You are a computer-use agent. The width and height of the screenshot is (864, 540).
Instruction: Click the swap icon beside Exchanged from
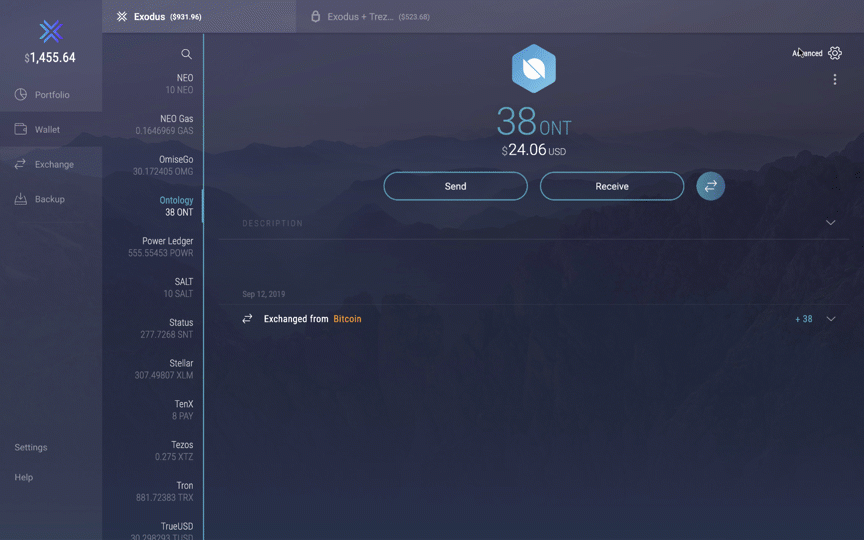click(x=247, y=318)
